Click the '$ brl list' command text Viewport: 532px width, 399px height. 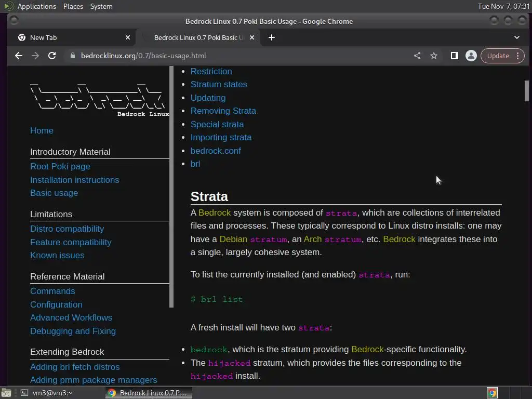[x=217, y=300]
